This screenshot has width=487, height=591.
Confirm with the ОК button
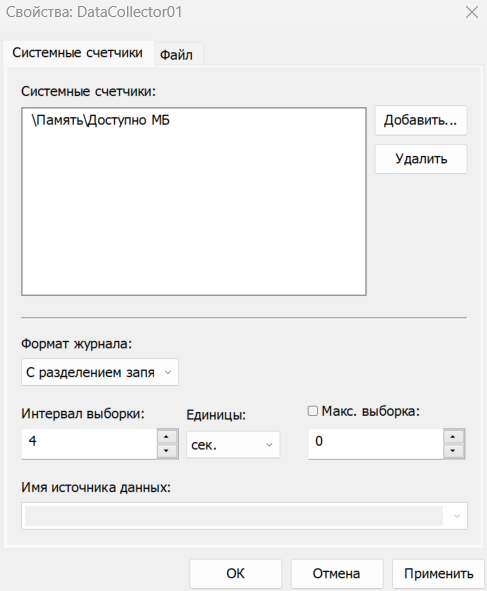point(236,574)
